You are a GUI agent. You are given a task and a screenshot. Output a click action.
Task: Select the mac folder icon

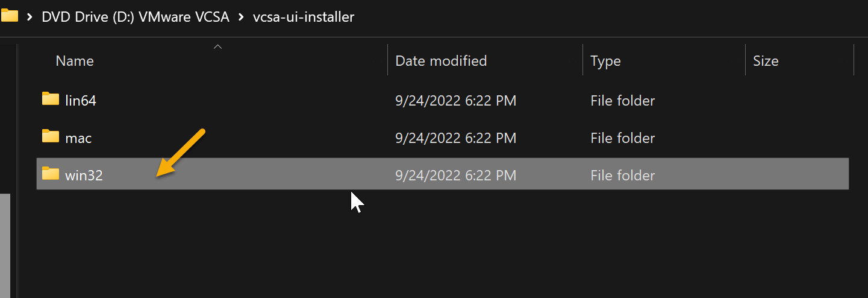click(x=51, y=137)
